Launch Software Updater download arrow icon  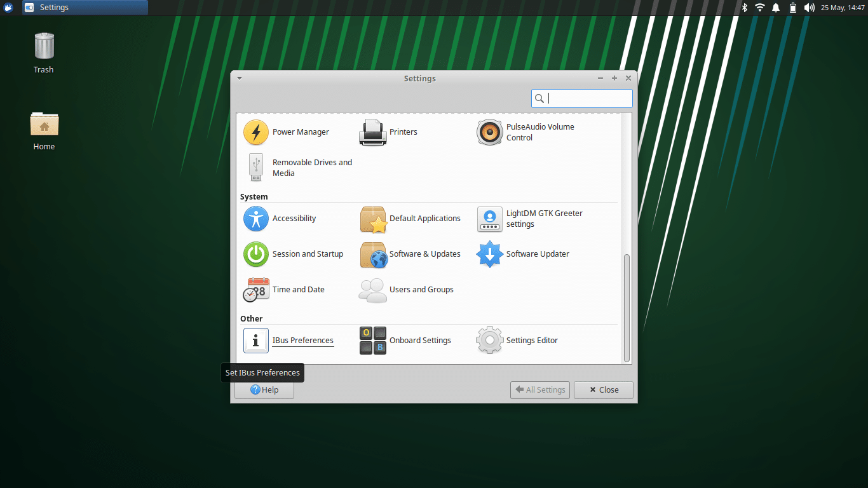(490, 254)
